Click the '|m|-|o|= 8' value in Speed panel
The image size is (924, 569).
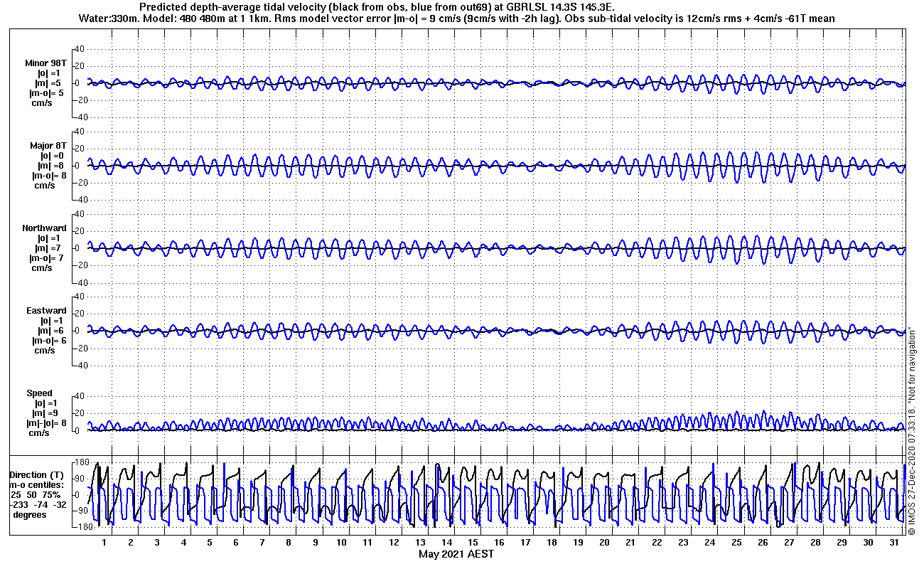point(47,423)
